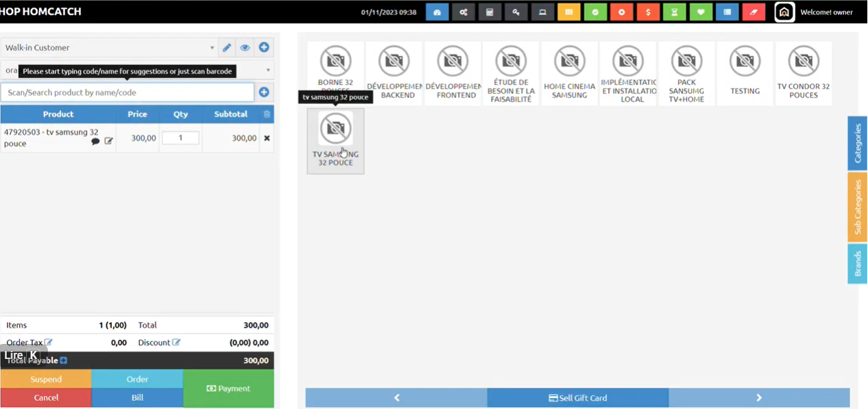Open the blue dashboard gauge icon
The image size is (868, 409).
pos(437,12)
